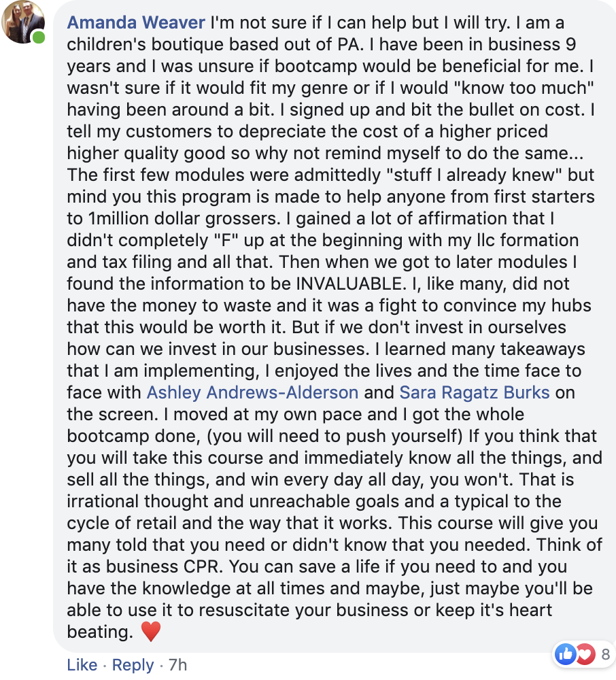
Task: Open the Amanda Weaver name link
Action: [x=136, y=22]
